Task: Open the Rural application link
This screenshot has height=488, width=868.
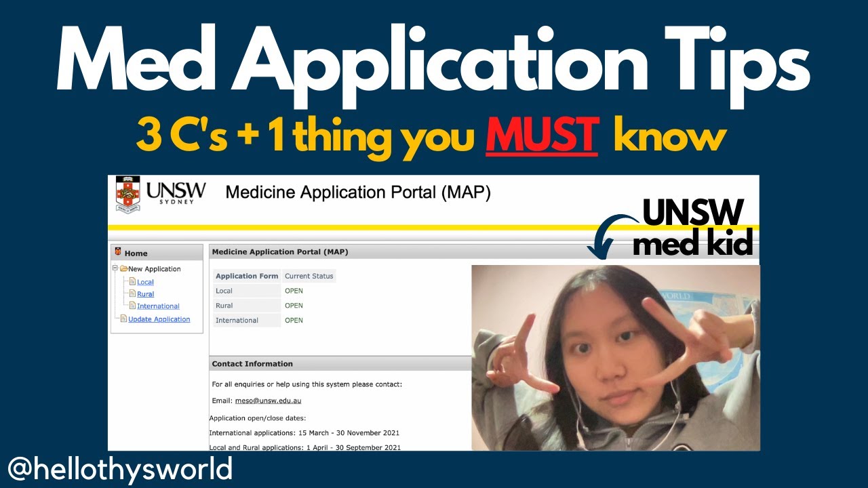Action: [145, 294]
